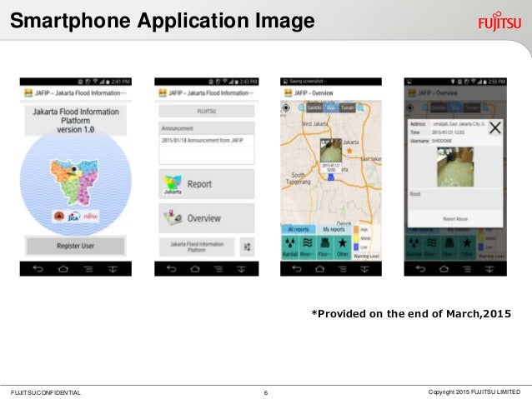Click the JAFIP app icon beside 'JAFIP - Overview' map title
Screen dimensions: 532x399
tap(288, 93)
